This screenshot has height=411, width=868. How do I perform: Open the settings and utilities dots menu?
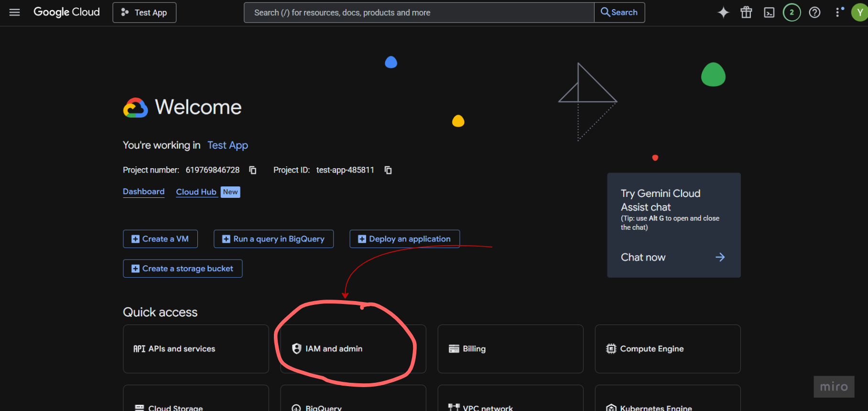click(x=838, y=12)
